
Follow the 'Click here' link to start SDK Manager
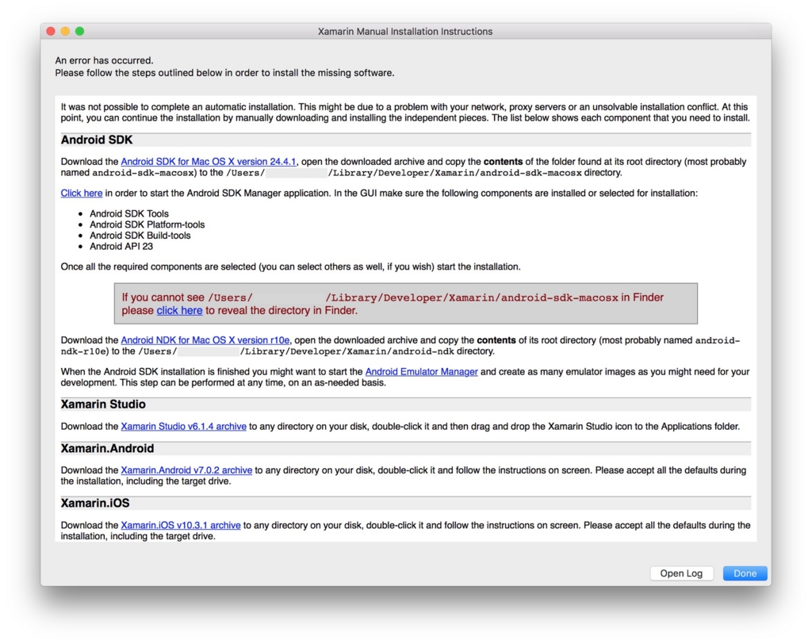(82, 194)
